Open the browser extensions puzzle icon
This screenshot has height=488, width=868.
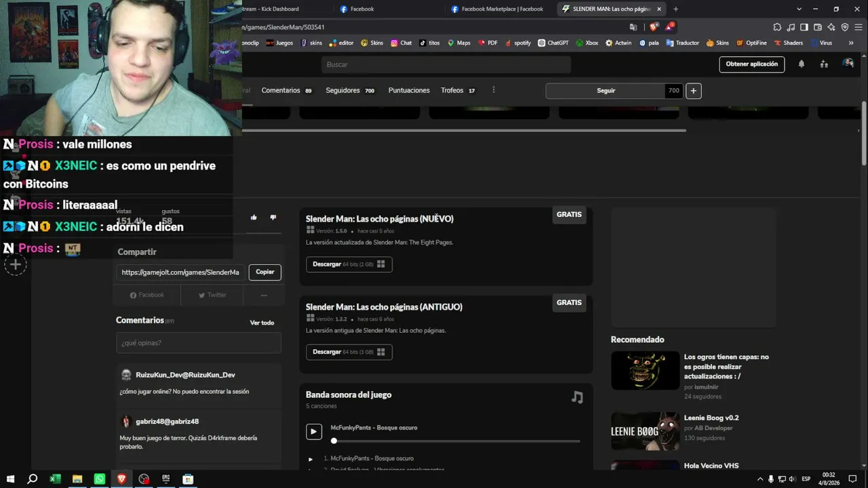(777, 27)
